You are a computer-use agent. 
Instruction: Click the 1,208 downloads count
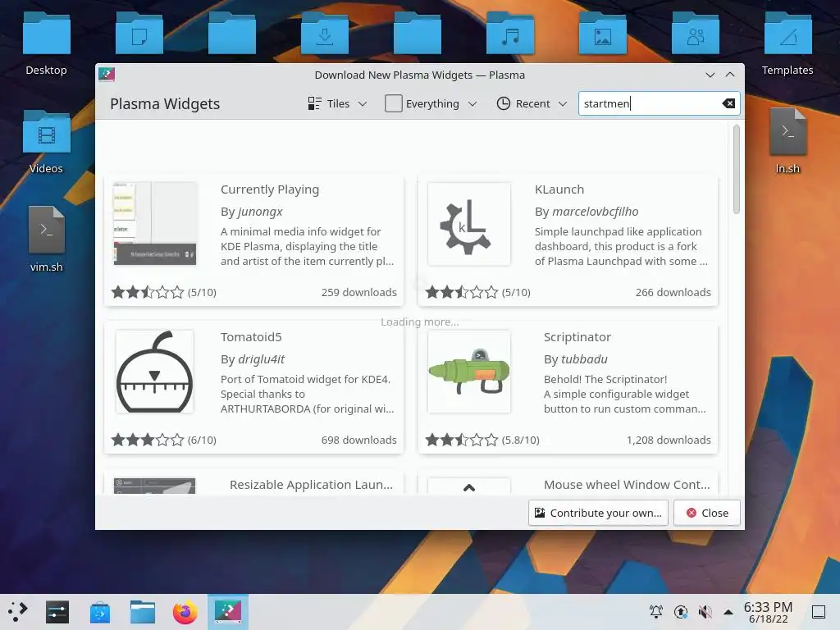[x=669, y=440]
